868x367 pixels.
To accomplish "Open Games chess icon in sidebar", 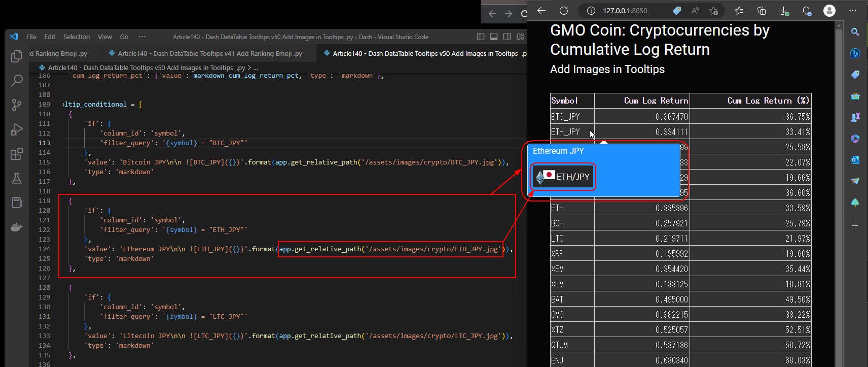I will click(x=855, y=117).
